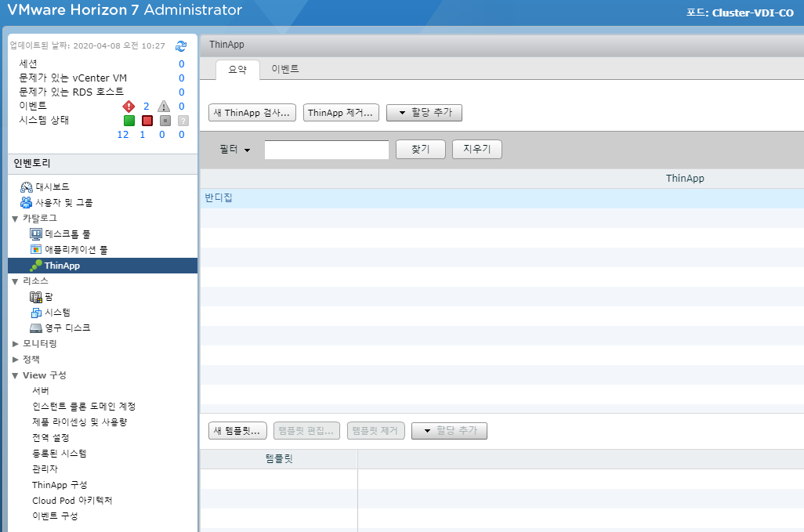Click the 애플리케이션 풀 icon
The width and height of the screenshot is (804, 532).
click(36, 250)
